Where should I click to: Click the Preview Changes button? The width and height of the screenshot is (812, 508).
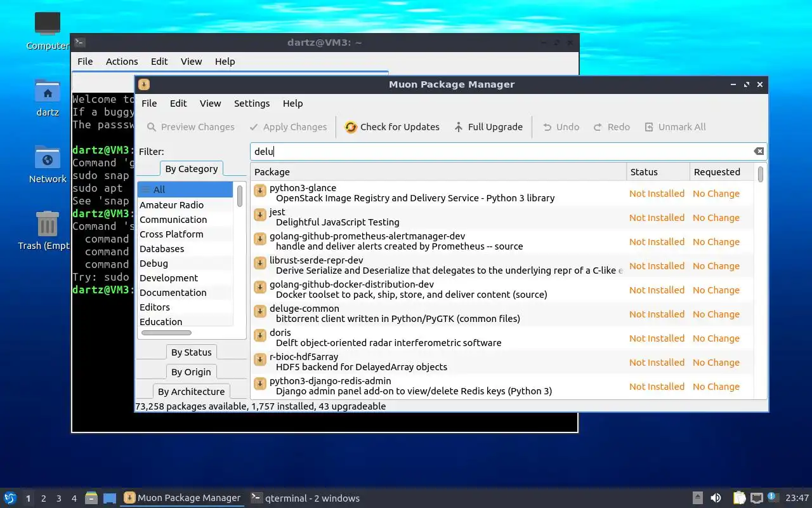[x=190, y=127]
